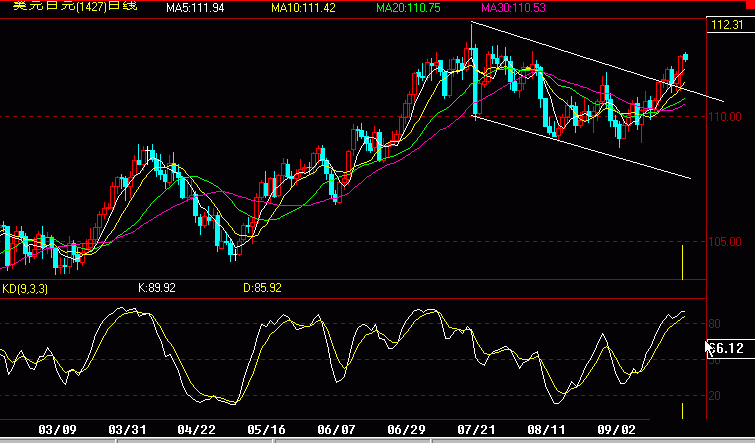This screenshot has height=443, width=755.
Task: Click the 03/09 date label
Action: click(57, 430)
